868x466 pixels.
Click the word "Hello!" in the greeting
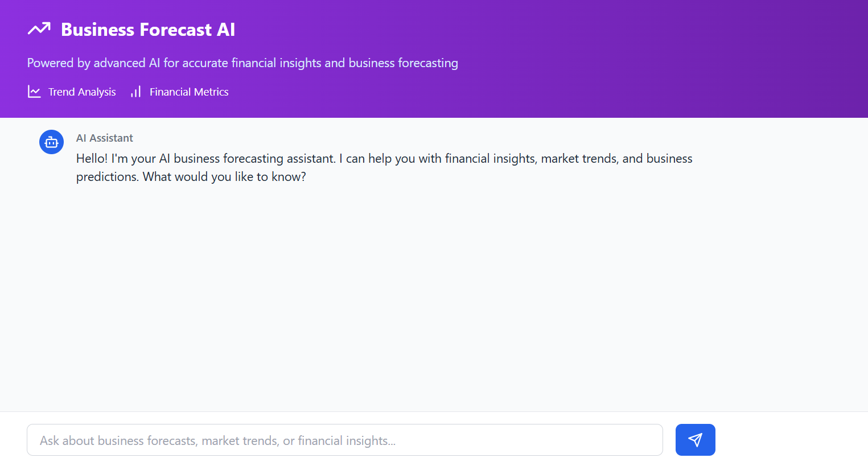pos(92,158)
